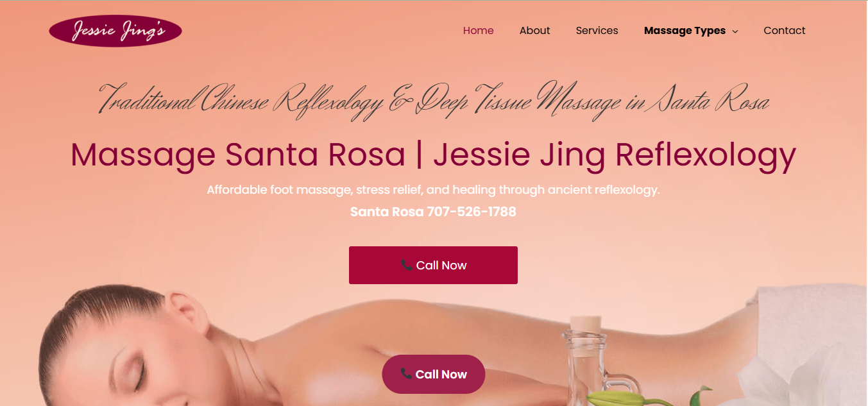Click the rounded floating Call Now button text
The height and width of the screenshot is (406, 868).
(441, 375)
